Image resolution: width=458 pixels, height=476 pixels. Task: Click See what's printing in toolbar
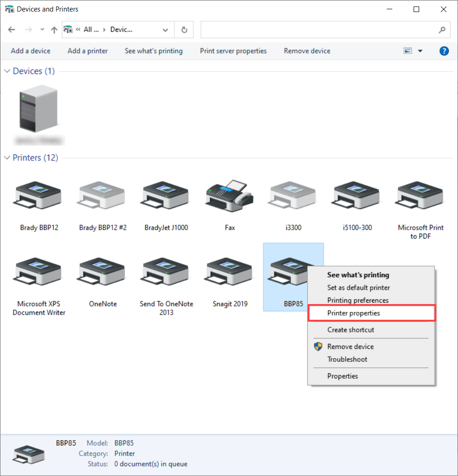coord(154,51)
